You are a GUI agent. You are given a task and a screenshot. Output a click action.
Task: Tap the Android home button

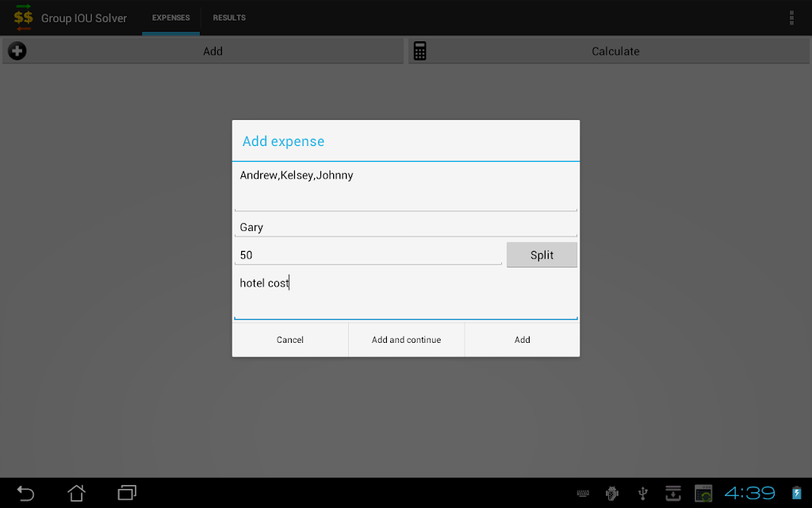[76, 493]
